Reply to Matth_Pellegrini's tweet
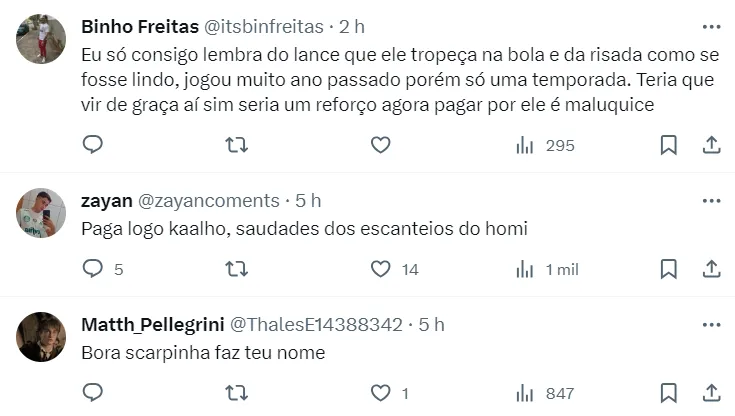735x416 pixels. click(x=93, y=393)
